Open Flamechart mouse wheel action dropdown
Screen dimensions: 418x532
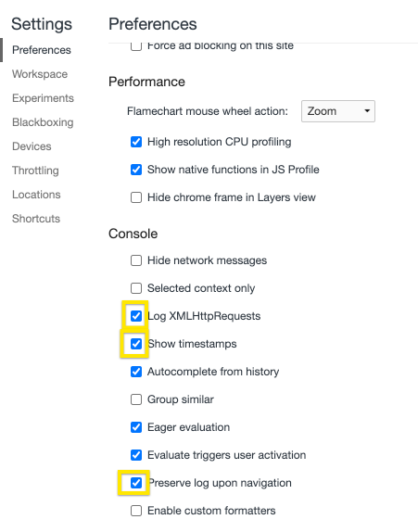(338, 111)
